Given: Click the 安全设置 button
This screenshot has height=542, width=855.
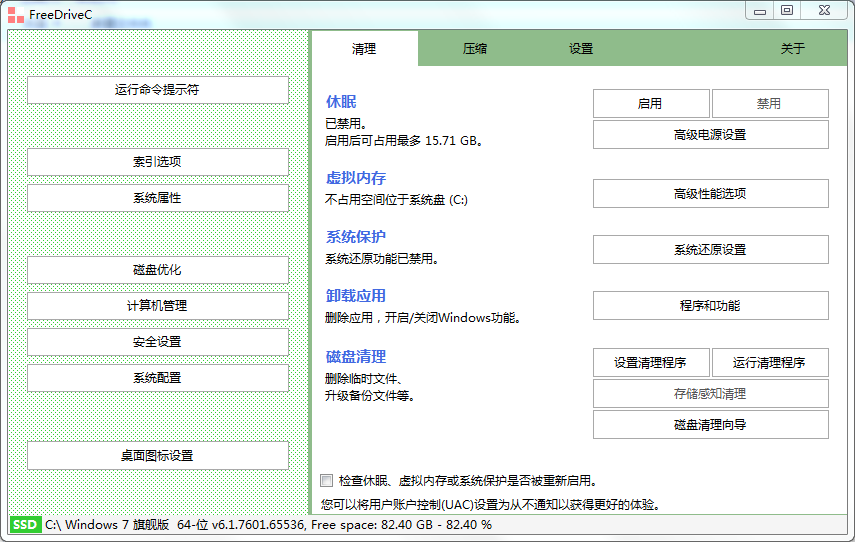Looking at the screenshot, I should tap(157, 342).
